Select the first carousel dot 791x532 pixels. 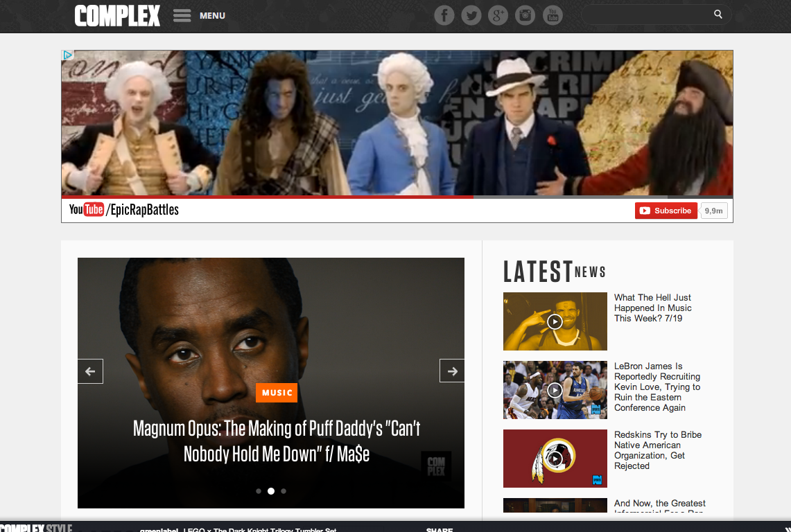(259, 491)
